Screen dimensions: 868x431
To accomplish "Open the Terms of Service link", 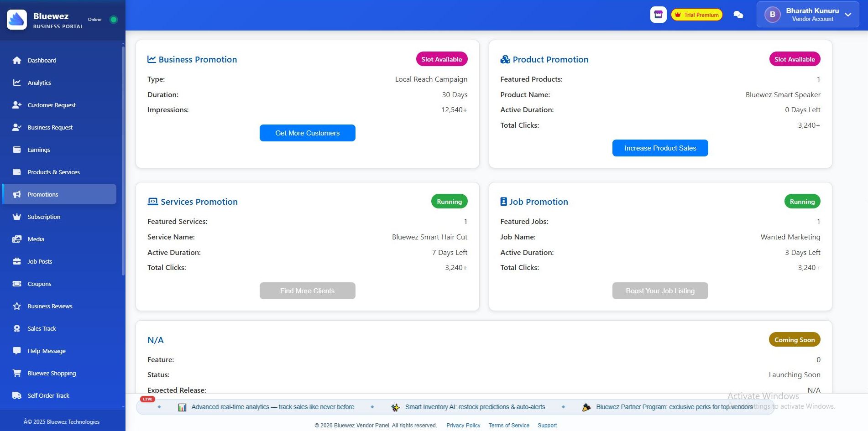I will [x=509, y=426].
